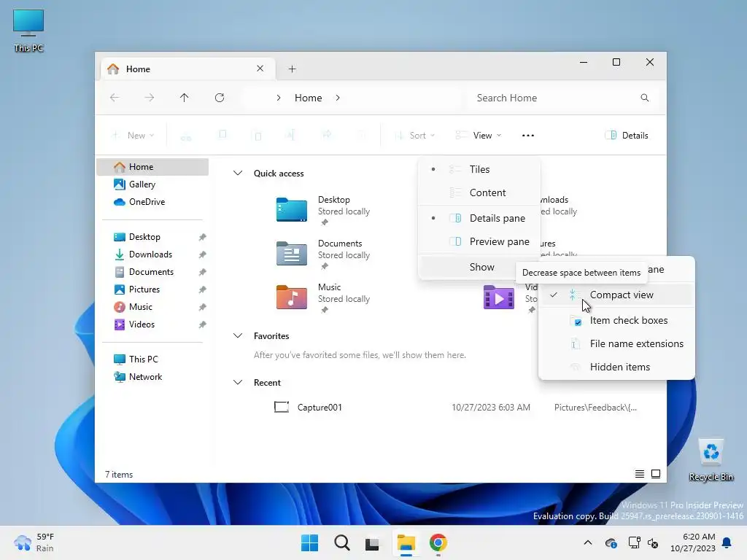The image size is (747, 560).
Task: Open Task View in taskbar
Action: 372,542
